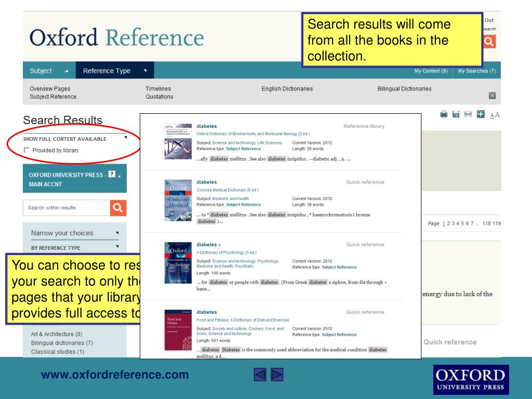The image size is (532, 399).
Task: Open the help question mark icon
Action: point(112,175)
